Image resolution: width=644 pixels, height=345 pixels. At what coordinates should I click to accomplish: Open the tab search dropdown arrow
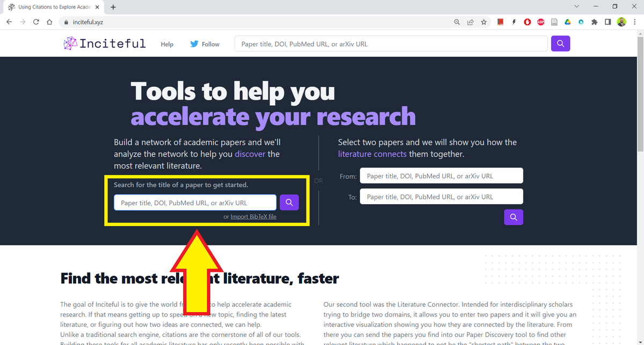[577, 6]
